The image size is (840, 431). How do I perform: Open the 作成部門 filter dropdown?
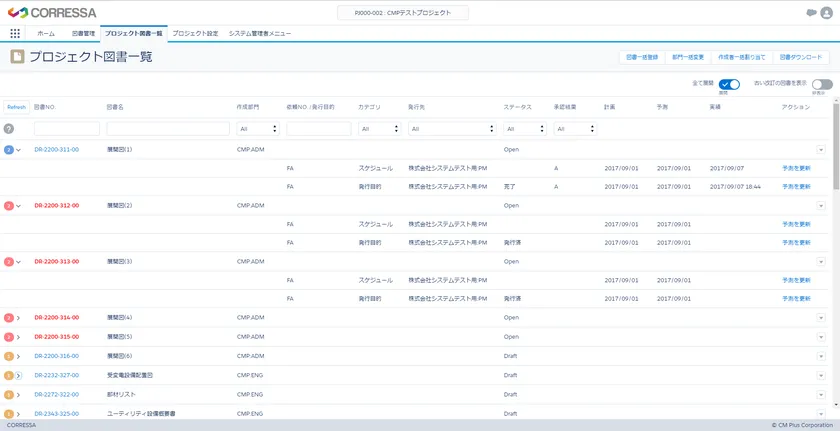pyautogui.click(x=258, y=129)
